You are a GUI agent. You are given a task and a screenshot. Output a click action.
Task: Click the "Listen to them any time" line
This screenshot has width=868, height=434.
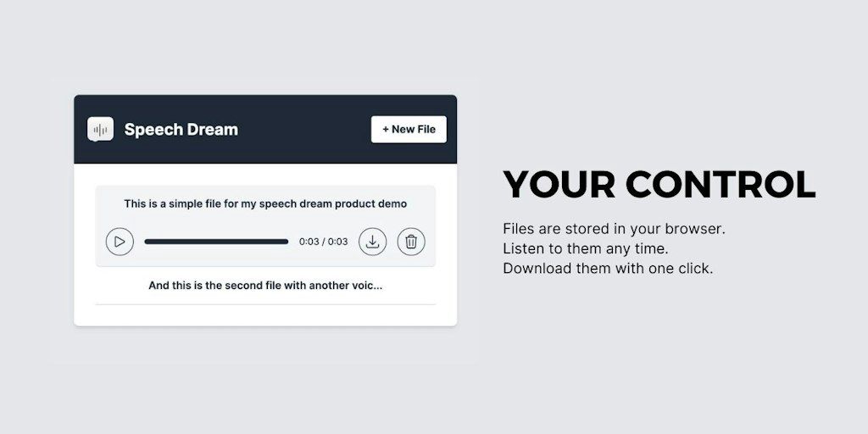click(585, 248)
